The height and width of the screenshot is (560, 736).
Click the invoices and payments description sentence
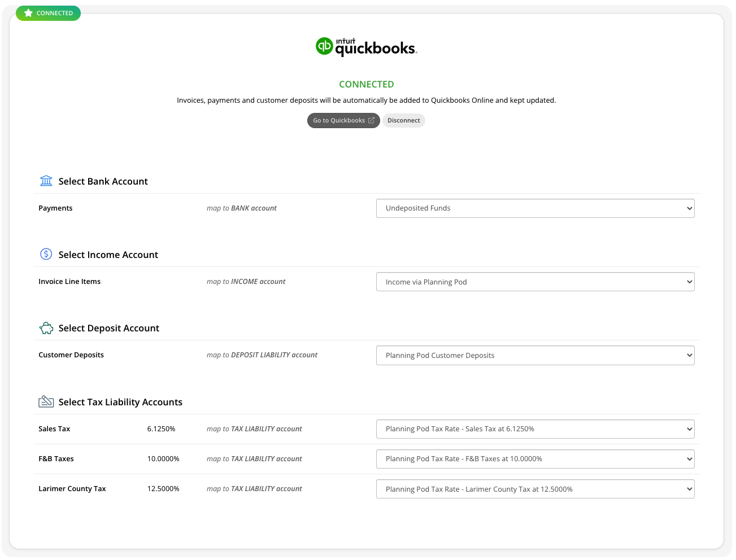tap(367, 100)
